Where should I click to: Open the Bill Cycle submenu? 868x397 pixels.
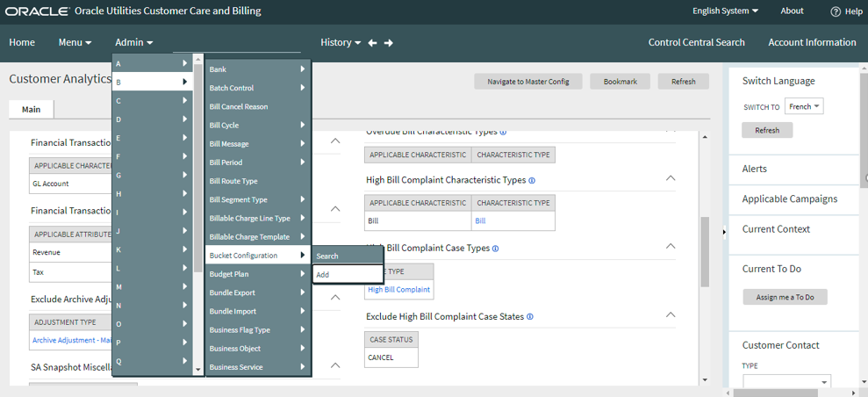pos(256,126)
